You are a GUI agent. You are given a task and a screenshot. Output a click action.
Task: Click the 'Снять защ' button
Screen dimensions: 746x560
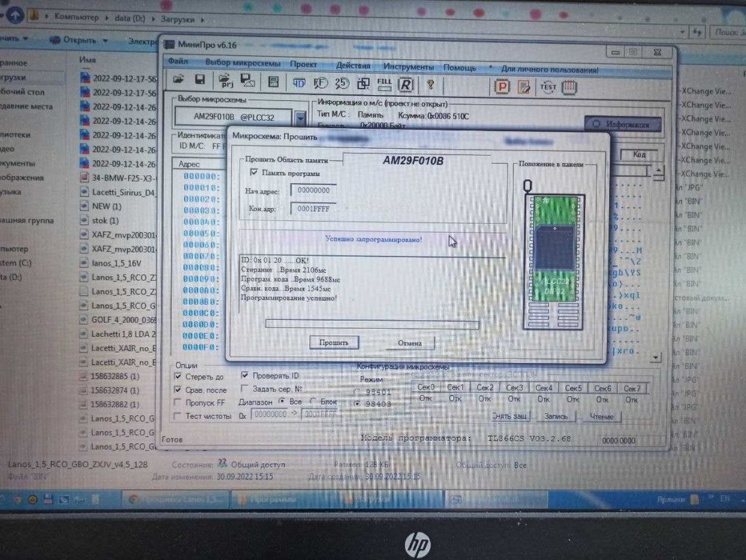(509, 416)
